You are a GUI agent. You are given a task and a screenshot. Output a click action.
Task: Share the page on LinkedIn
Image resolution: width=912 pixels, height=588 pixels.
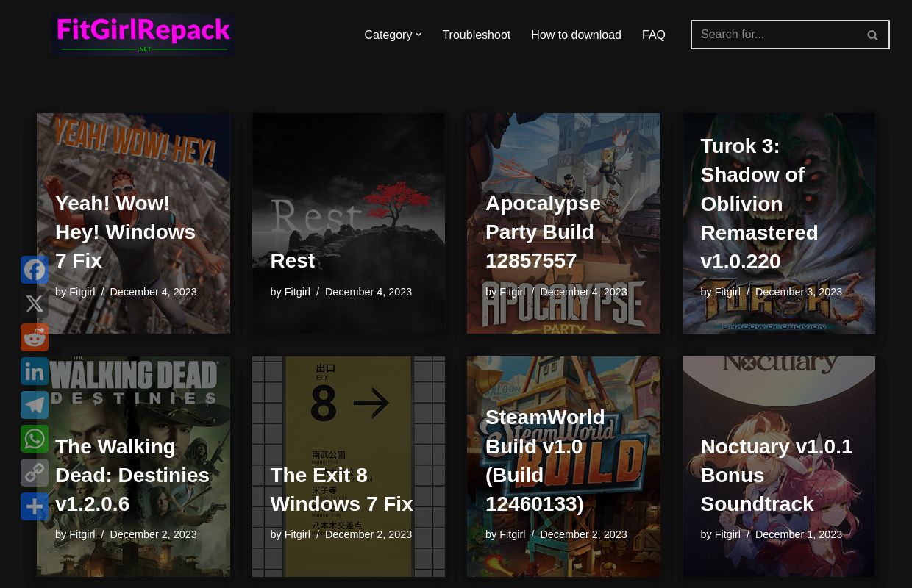pos(35,371)
